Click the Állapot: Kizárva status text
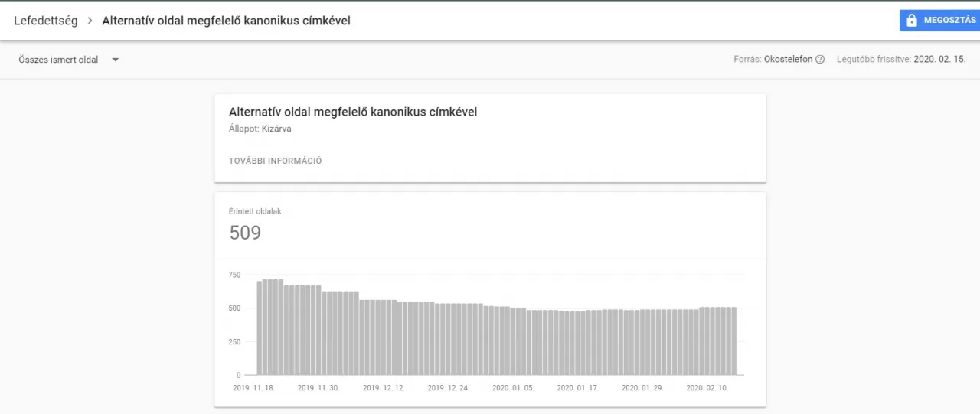Viewport: 980px width, 414px height. (260, 129)
